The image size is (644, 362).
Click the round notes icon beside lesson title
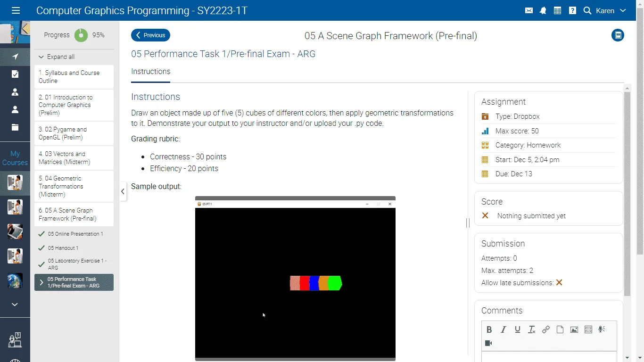point(618,35)
